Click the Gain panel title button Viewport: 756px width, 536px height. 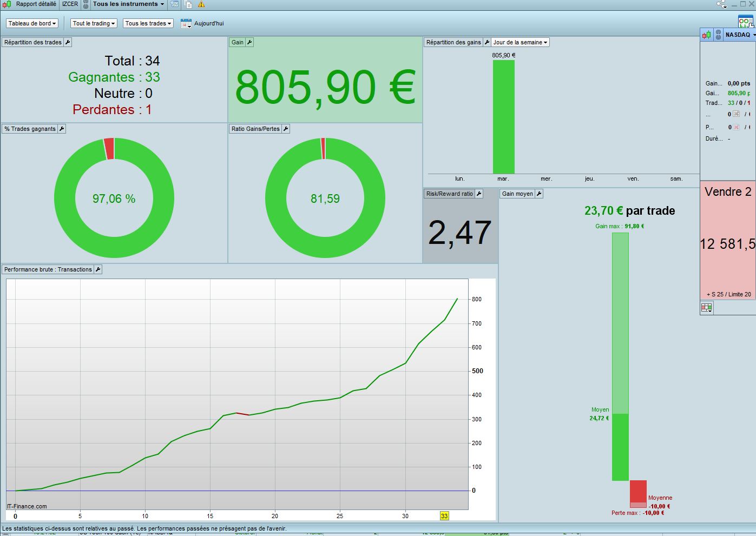coord(238,42)
